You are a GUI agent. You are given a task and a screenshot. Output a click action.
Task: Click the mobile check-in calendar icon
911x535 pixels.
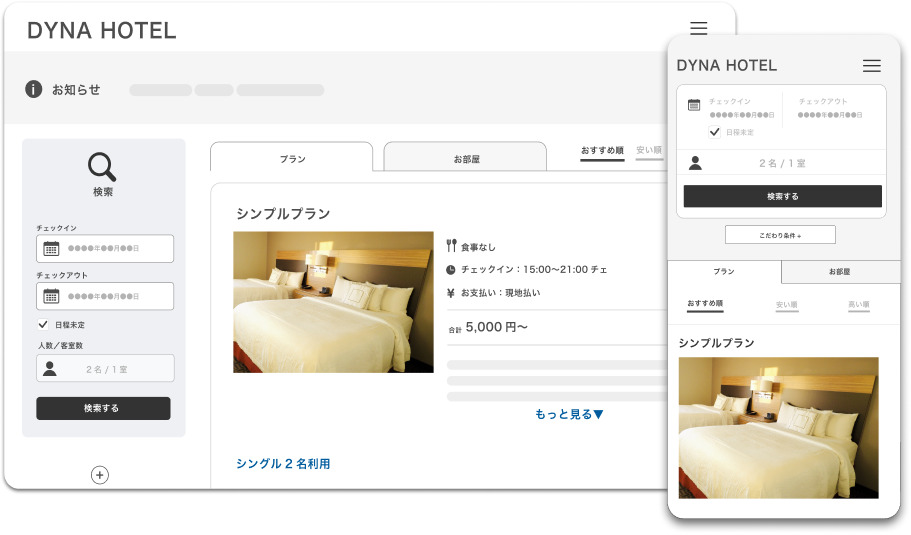[694, 105]
